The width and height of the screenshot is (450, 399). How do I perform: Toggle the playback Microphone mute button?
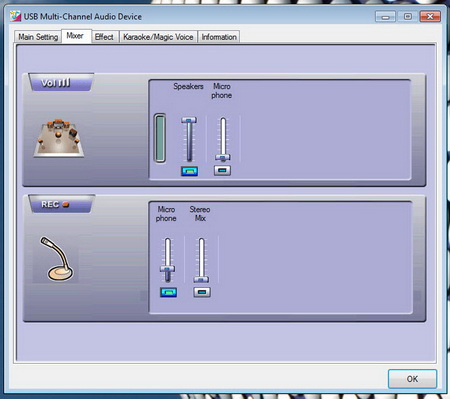click(222, 170)
